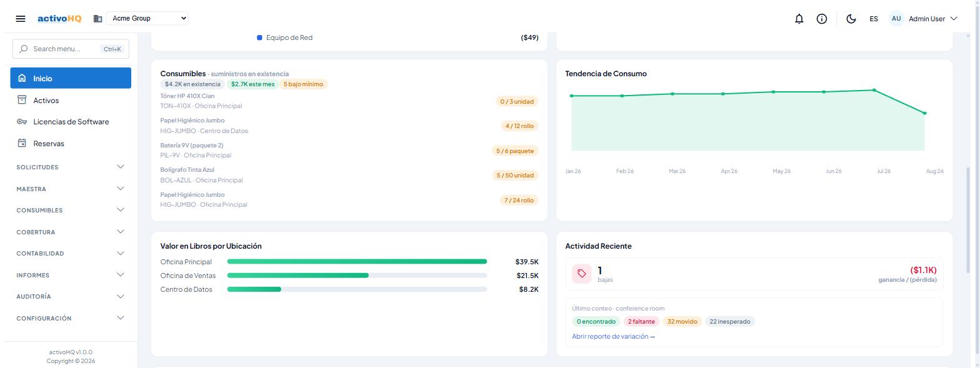This screenshot has width=980, height=368.
Task: Click the Activos archive box icon
Action: pyautogui.click(x=22, y=100)
